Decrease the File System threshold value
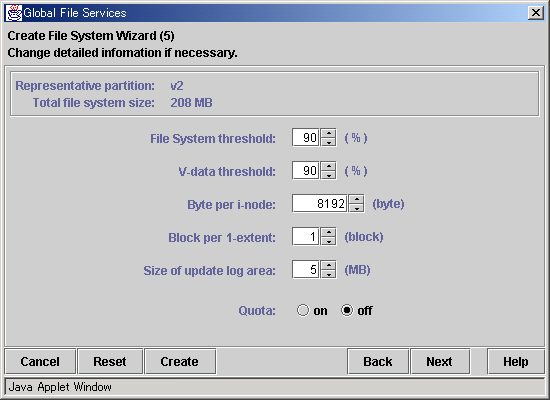 click(x=328, y=142)
